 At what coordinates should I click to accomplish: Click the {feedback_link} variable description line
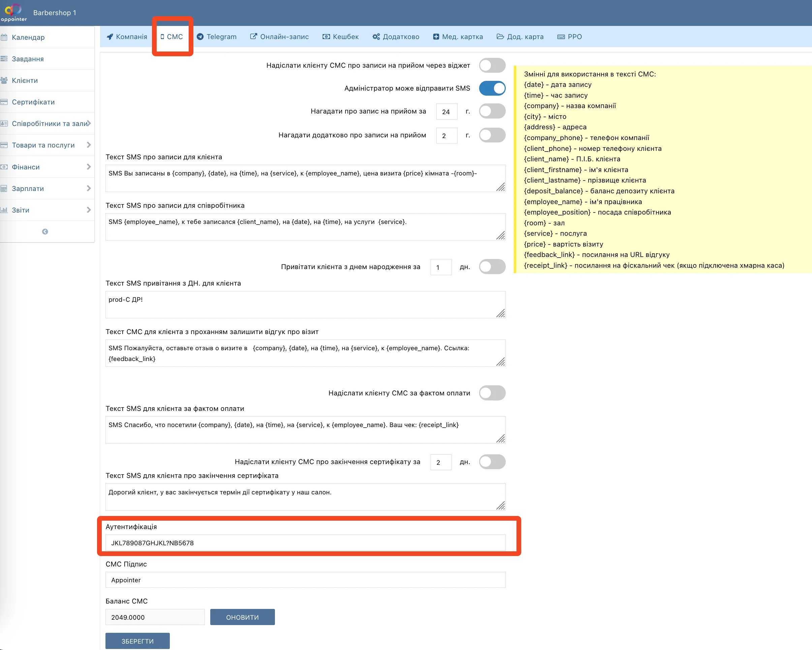pyautogui.click(x=597, y=255)
